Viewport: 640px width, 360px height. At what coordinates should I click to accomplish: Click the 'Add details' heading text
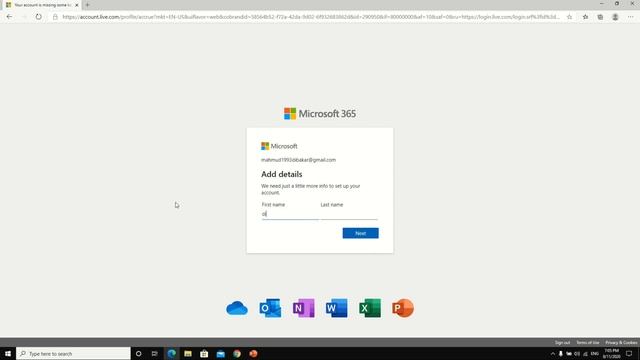click(x=282, y=174)
